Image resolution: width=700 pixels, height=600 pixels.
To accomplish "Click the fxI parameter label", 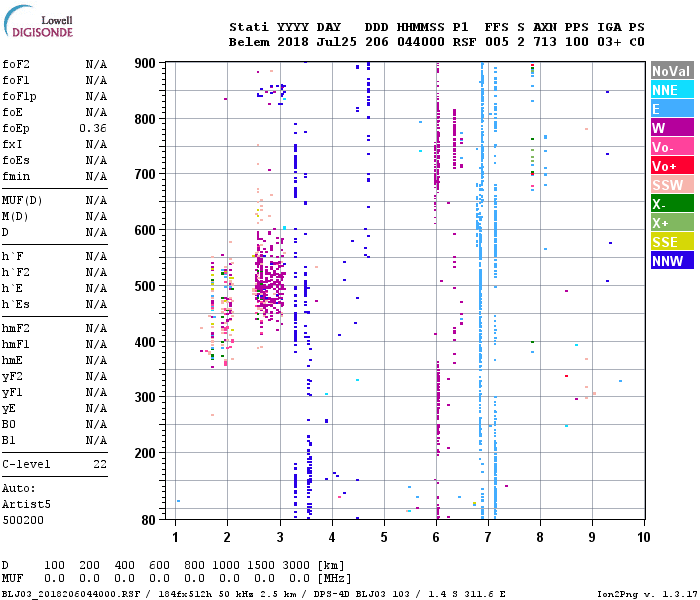I will tap(12, 145).
